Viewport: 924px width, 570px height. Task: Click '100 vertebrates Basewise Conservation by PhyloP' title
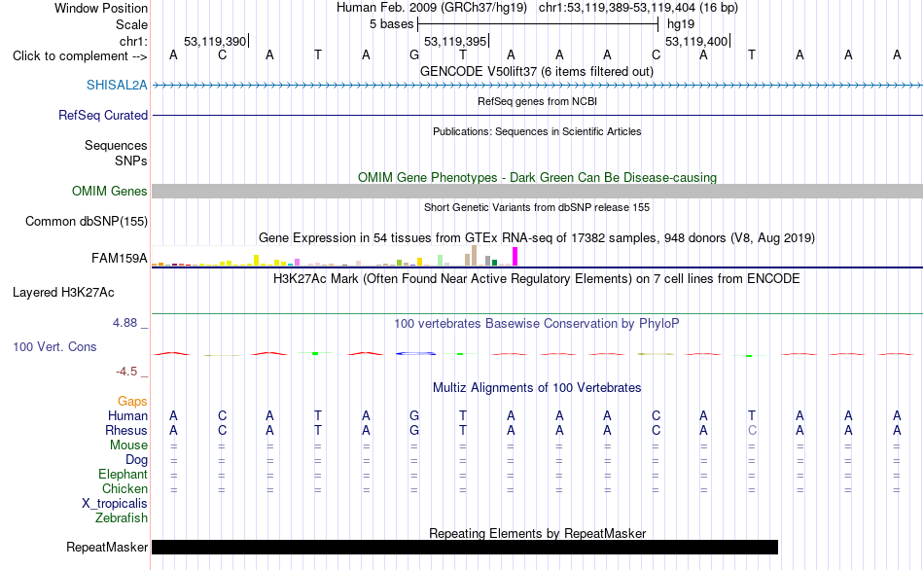pyautogui.click(x=537, y=324)
